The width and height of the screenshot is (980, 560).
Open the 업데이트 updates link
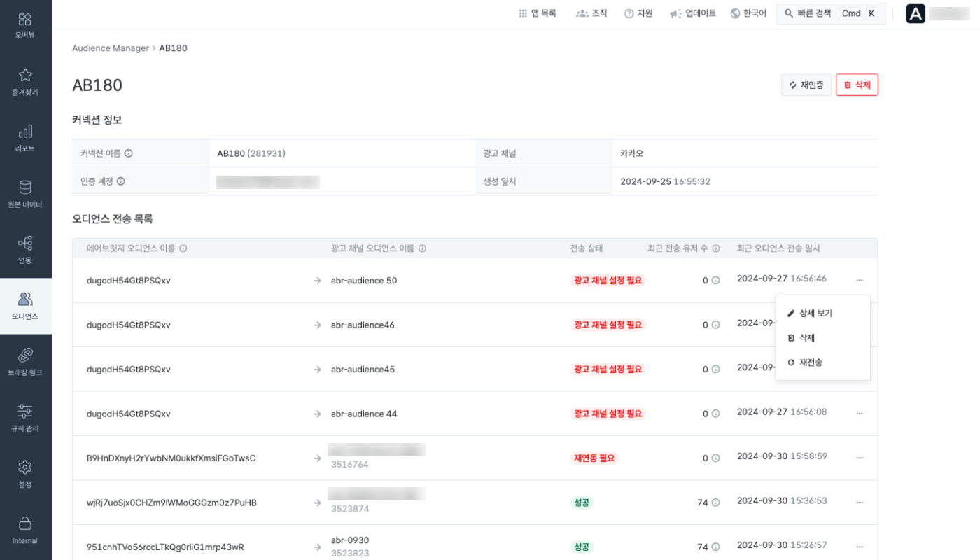pos(693,13)
